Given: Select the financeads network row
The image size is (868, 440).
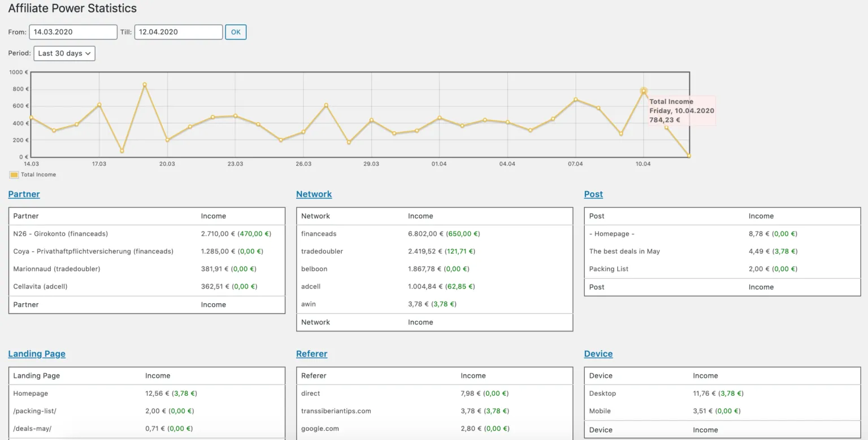Looking at the screenshot, I should (x=435, y=234).
